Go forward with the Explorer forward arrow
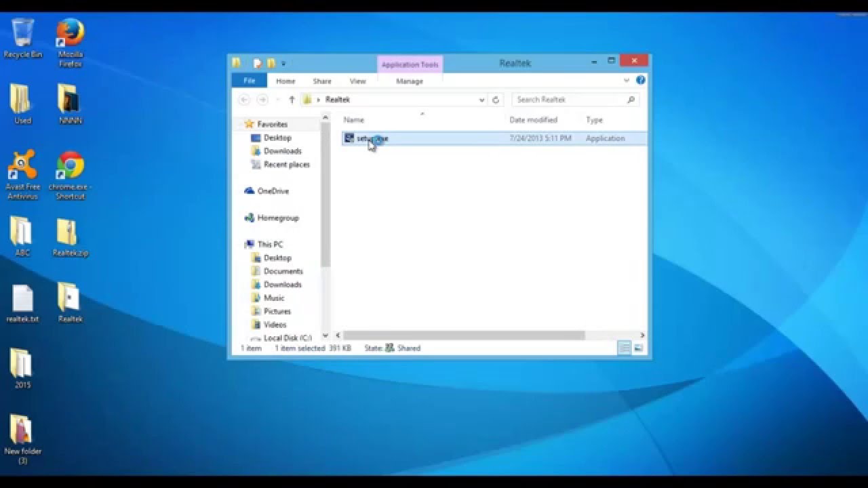 263,100
